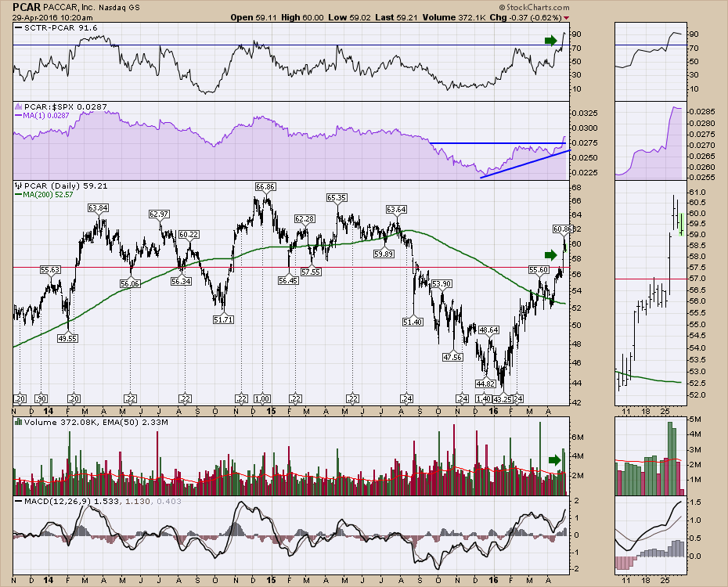Screen dimensions: 728x587
Task: Click the 59.89 price low label
Action: click(x=384, y=254)
